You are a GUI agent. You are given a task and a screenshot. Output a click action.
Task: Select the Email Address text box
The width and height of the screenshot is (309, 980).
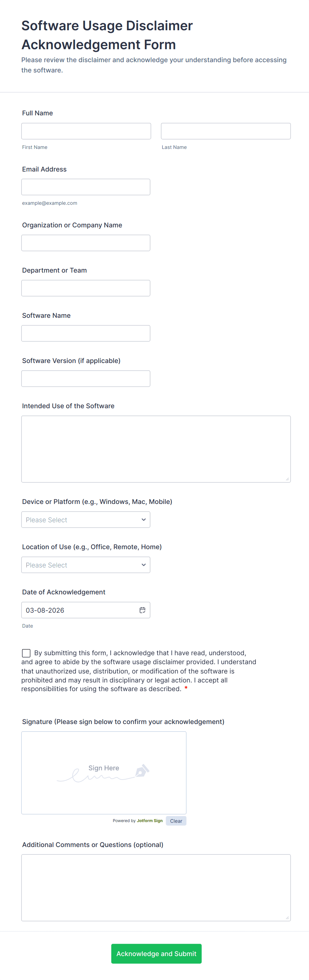click(85, 187)
